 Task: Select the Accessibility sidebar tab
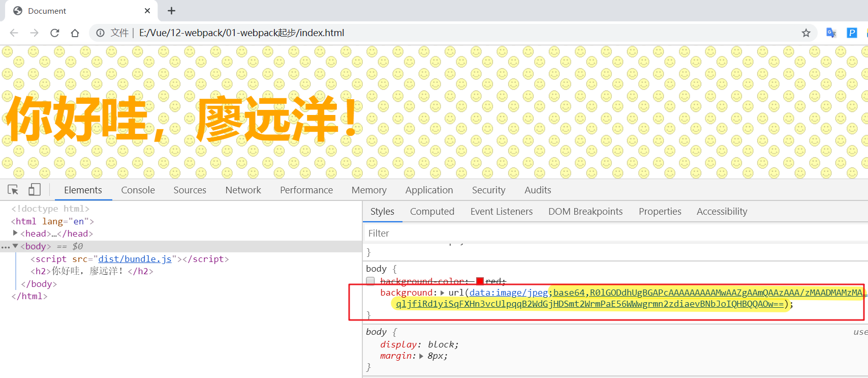(722, 211)
